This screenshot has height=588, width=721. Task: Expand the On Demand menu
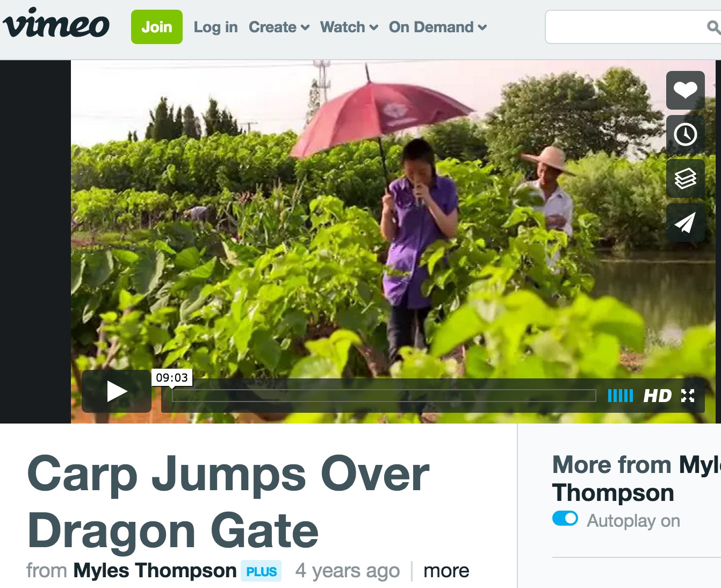point(438,27)
